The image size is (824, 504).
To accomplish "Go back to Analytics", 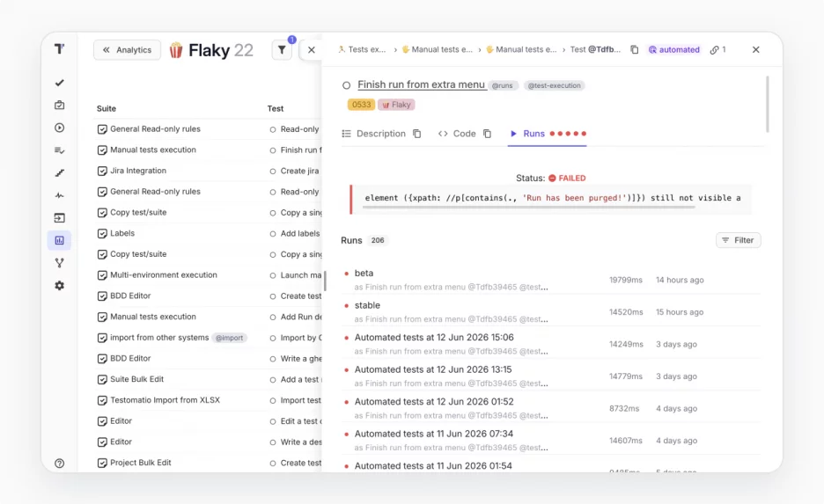I will (127, 50).
